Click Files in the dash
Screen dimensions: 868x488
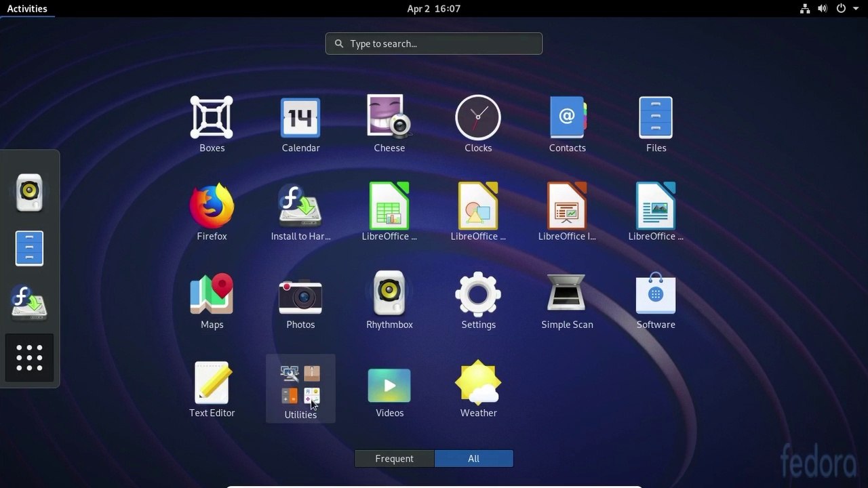tap(29, 248)
